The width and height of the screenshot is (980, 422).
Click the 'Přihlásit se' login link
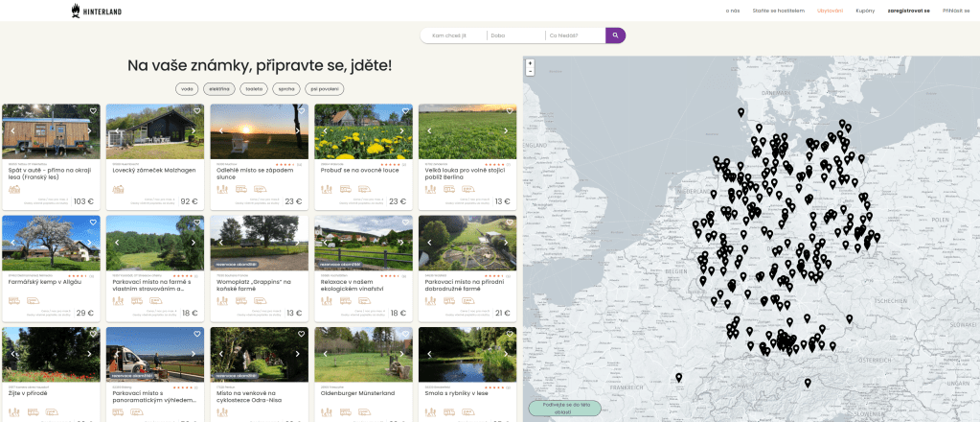click(956, 11)
